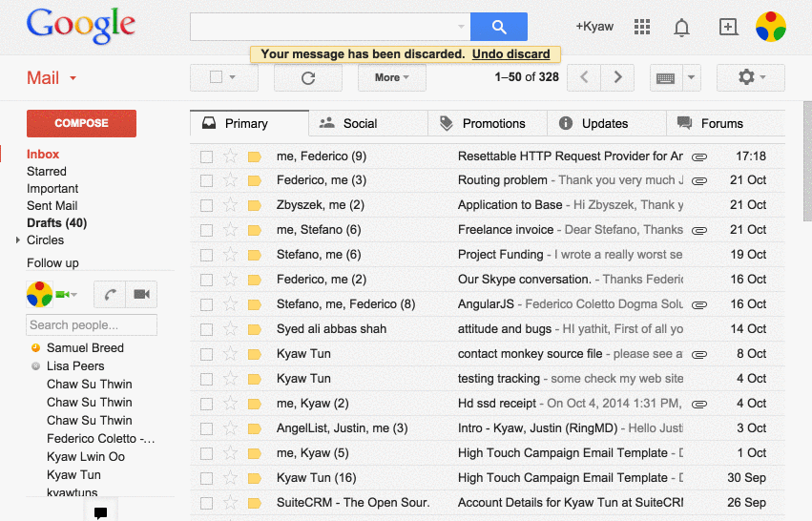Image resolution: width=812 pixels, height=521 pixels.
Task: Click the Search people field
Action: (x=92, y=325)
